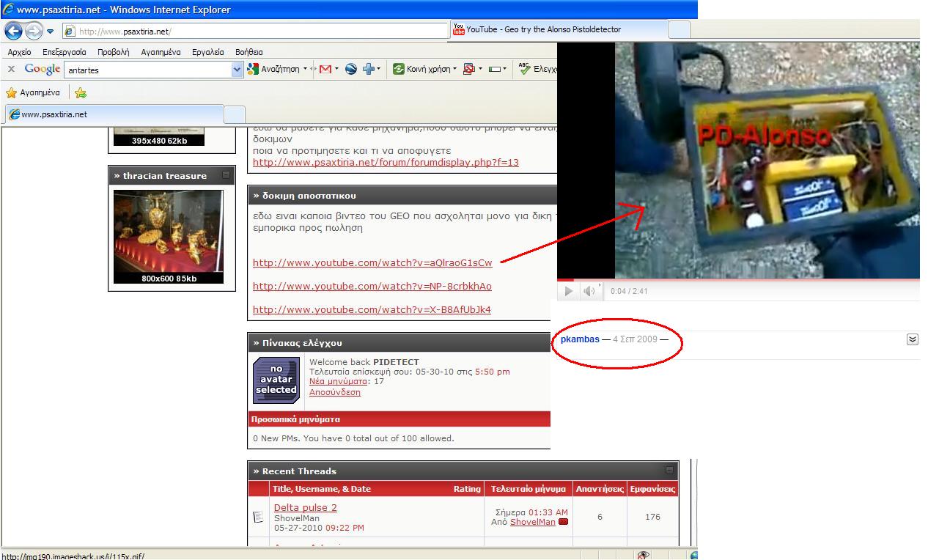
Task: Switch to the YouTube Alonso Pistoldetector tab
Action: pos(559,29)
